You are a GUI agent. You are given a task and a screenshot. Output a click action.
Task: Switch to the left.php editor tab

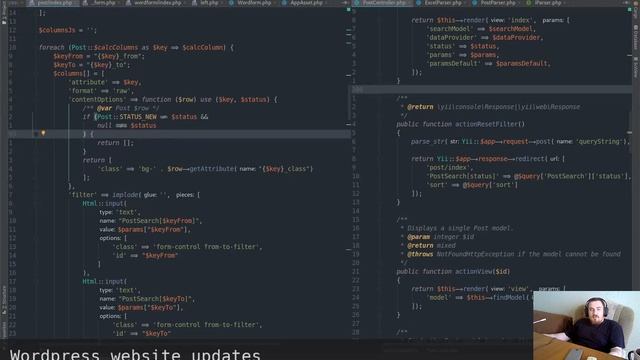click(208, 2)
